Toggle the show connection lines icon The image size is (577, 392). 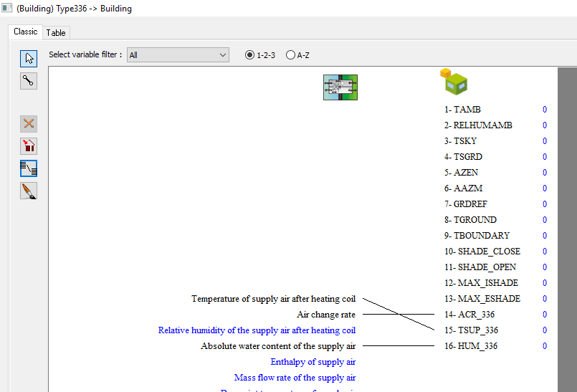pyautogui.click(x=29, y=168)
